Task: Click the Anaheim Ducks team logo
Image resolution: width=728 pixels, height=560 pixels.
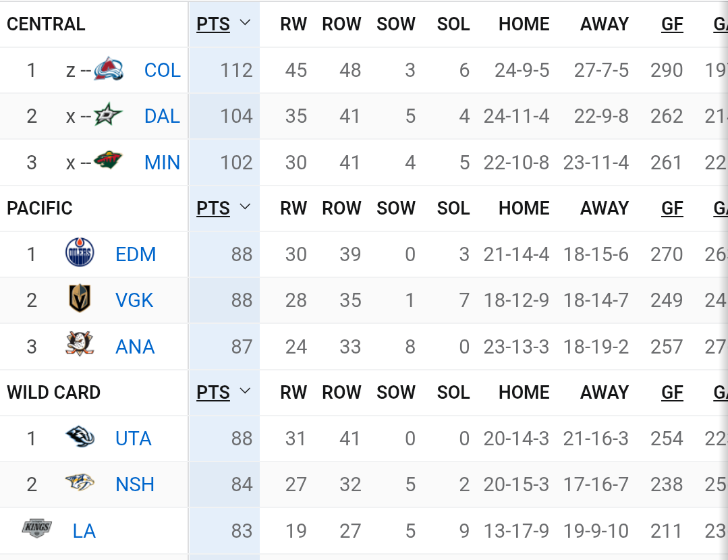Action: [80, 345]
